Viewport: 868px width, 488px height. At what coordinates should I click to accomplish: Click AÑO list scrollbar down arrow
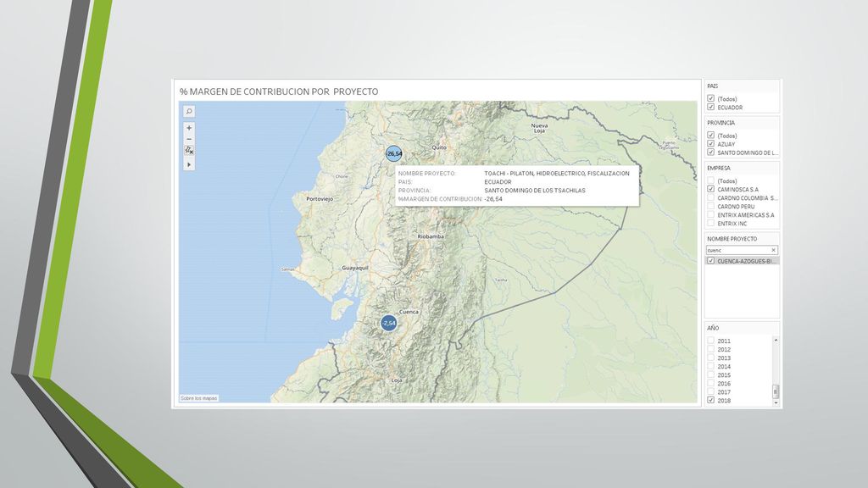pos(776,402)
